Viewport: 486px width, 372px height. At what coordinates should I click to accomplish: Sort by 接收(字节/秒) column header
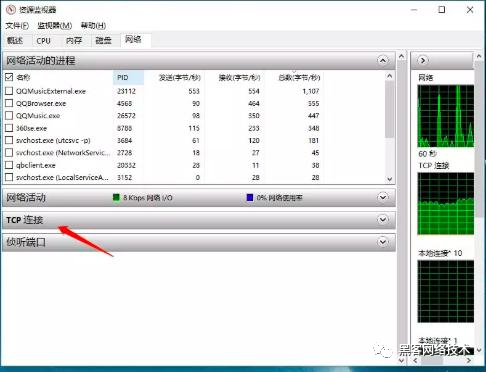pos(235,78)
